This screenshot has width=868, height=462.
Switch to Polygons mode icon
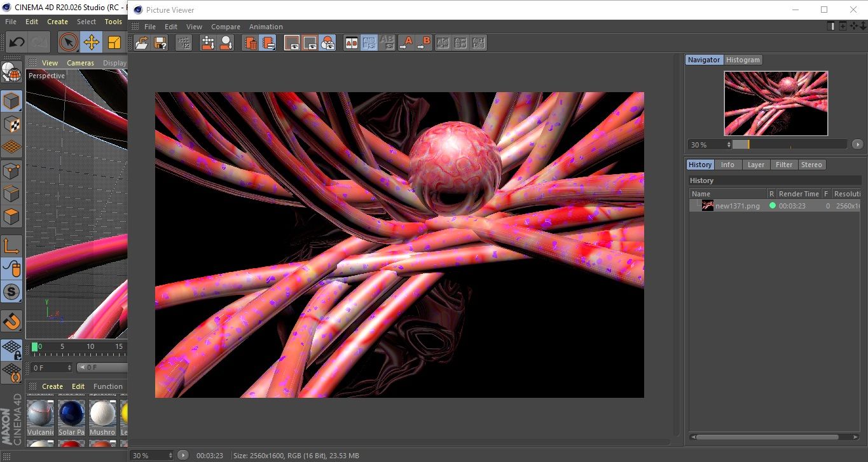(11, 217)
